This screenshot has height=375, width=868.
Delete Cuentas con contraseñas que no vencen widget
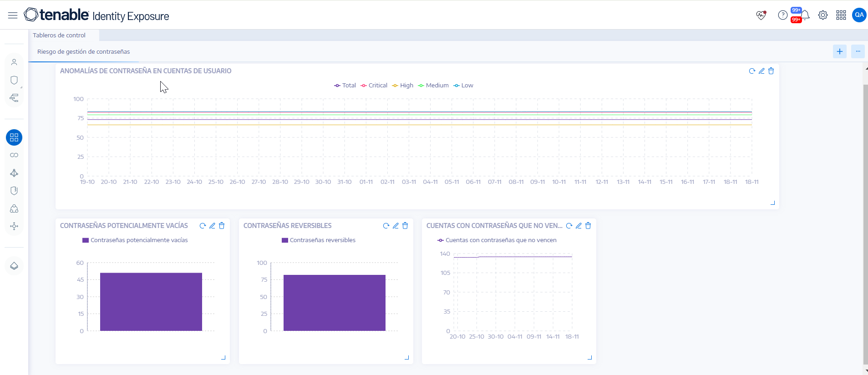pyautogui.click(x=588, y=226)
